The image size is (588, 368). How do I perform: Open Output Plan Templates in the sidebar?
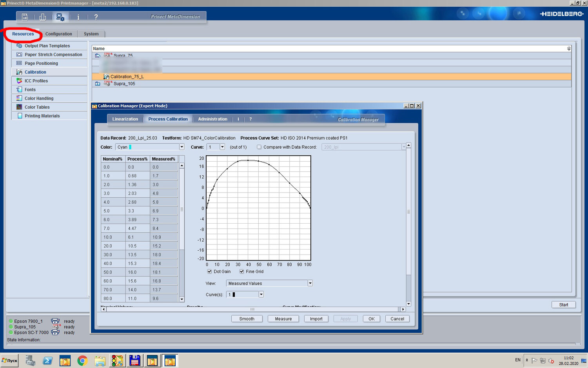coord(49,46)
